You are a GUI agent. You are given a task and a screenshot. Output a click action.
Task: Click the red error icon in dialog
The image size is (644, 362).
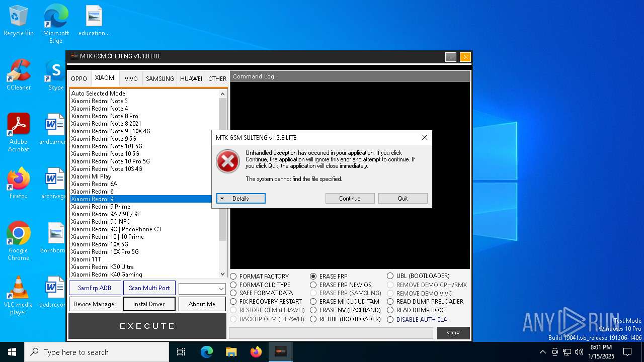click(x=228, y=161)
